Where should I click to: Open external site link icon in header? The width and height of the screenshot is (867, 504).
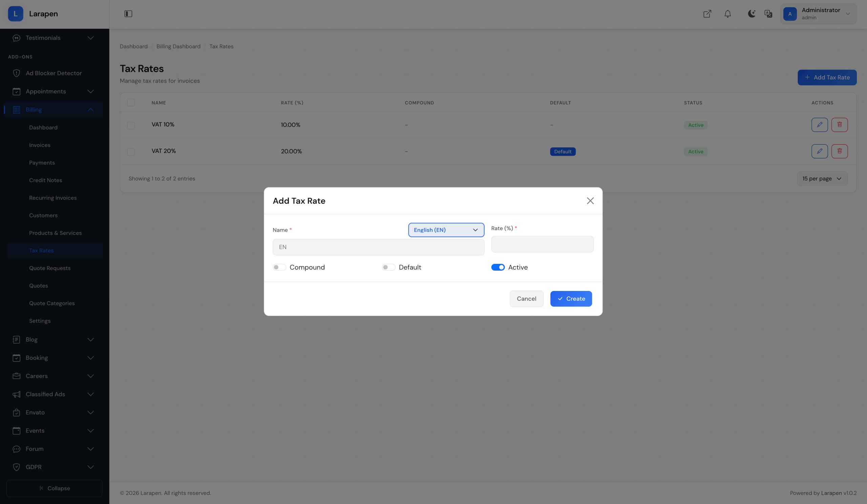[707, 14]
